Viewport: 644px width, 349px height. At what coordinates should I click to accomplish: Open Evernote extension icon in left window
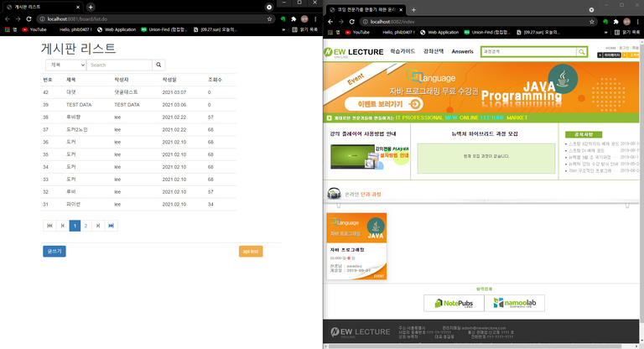coord(283,19)
